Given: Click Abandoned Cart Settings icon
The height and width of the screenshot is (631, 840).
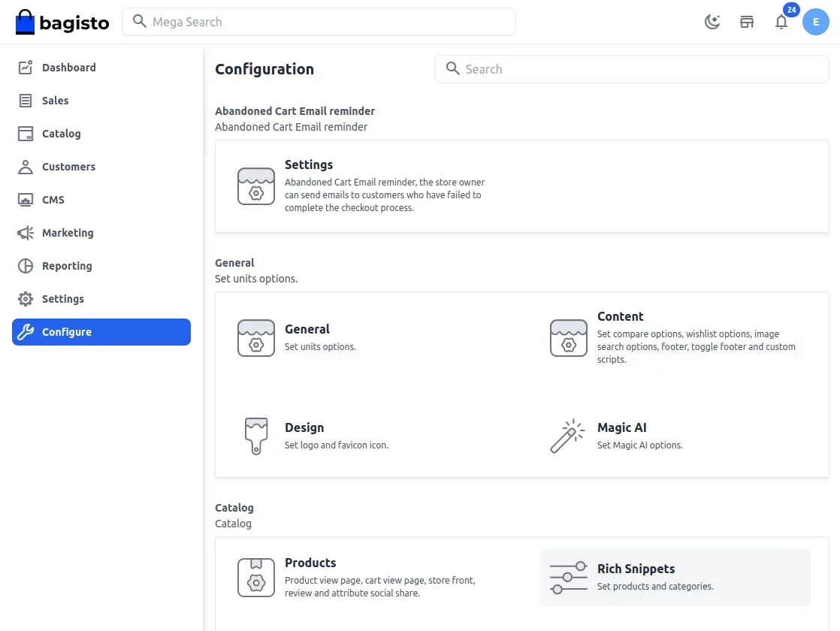Looking at the screenshot, I should click(256, 186).
